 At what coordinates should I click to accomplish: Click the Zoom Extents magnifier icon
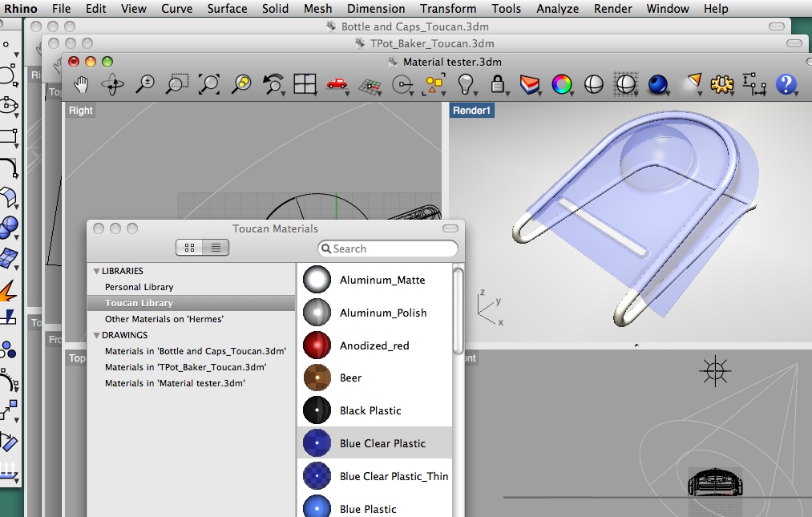click(x=209, y=83)
